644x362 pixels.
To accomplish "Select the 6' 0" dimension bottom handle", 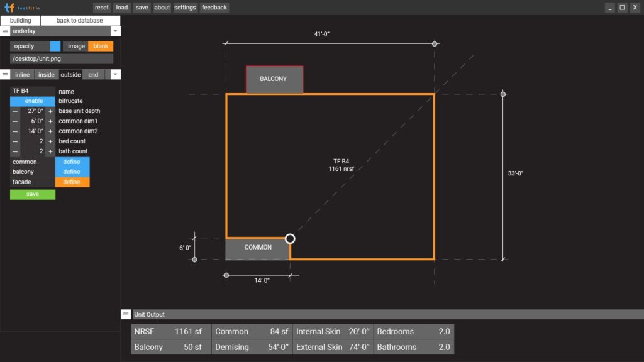I will 195,260.
